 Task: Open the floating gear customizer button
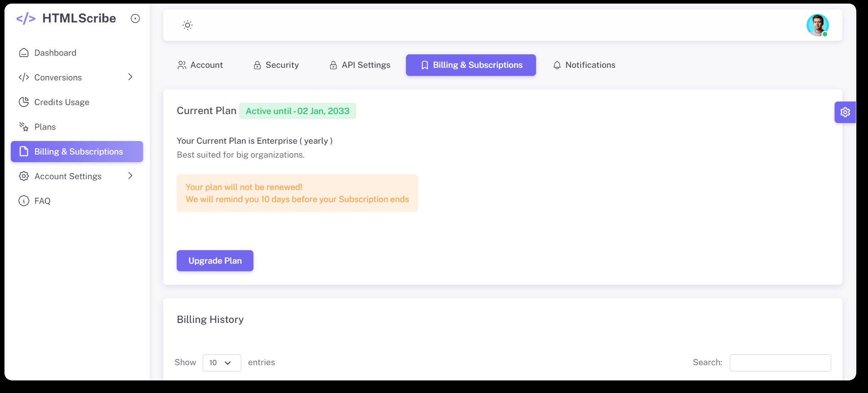point(845,112)
